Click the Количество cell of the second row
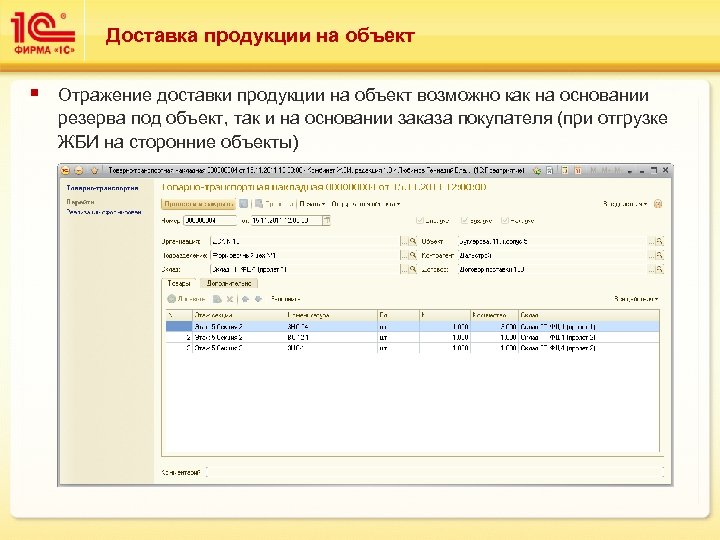The width and height of the screenshot is (720, 540). [494, 337]
